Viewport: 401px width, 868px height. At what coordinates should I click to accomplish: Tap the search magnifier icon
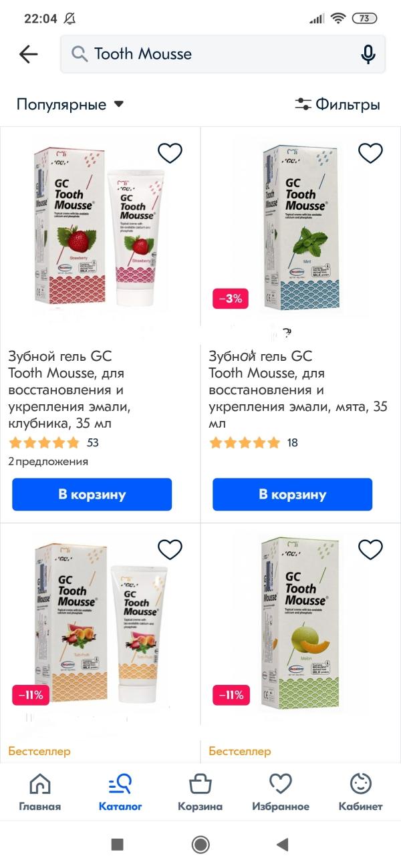(80, 54)
